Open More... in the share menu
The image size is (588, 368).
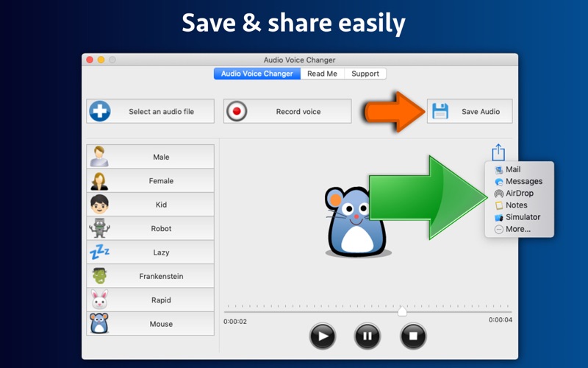point(519,229)
